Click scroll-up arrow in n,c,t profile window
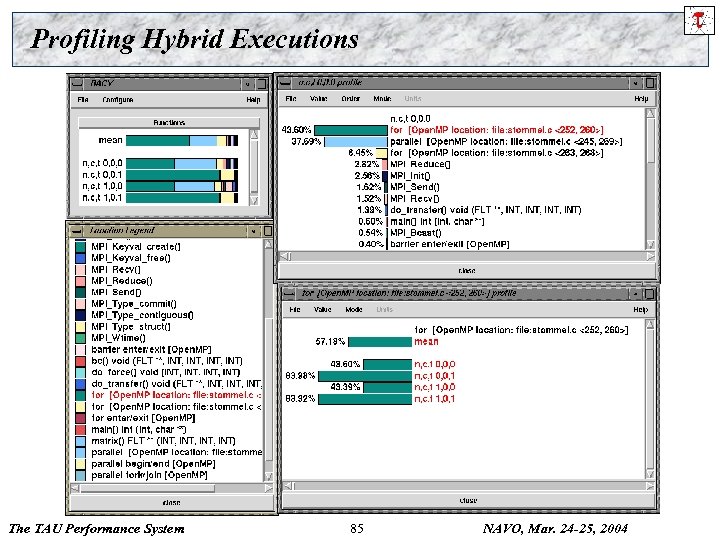720x540 pixels. tap(650, 113)
